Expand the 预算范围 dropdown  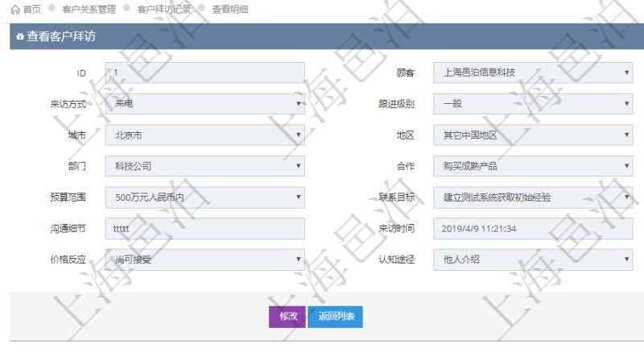click(x=205, y=197)
